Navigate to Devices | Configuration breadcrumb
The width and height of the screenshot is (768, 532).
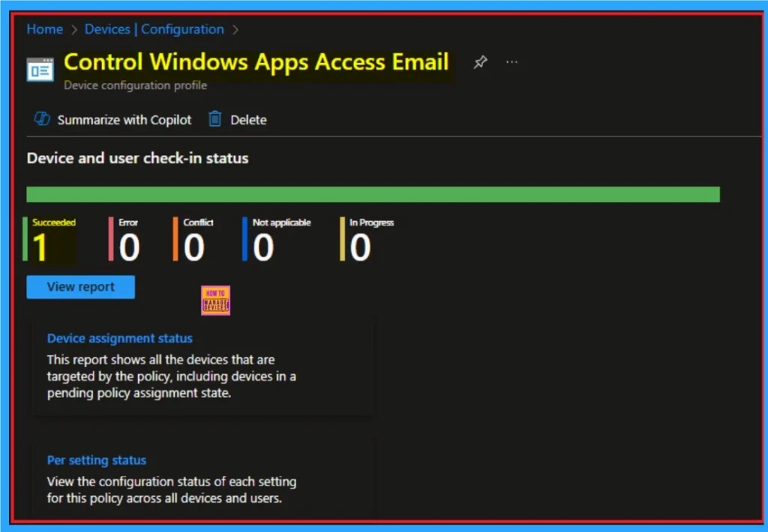click(154, 29)
